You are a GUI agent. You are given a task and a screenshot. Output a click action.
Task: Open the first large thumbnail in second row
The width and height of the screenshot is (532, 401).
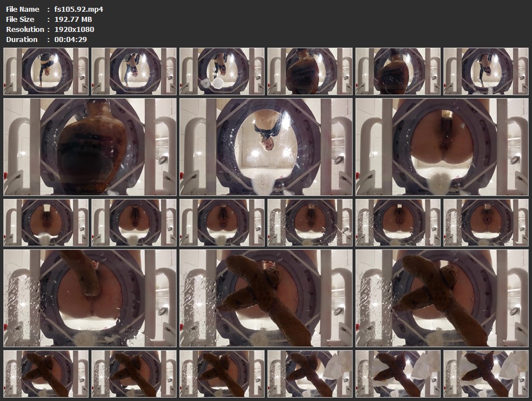[90, 147]
